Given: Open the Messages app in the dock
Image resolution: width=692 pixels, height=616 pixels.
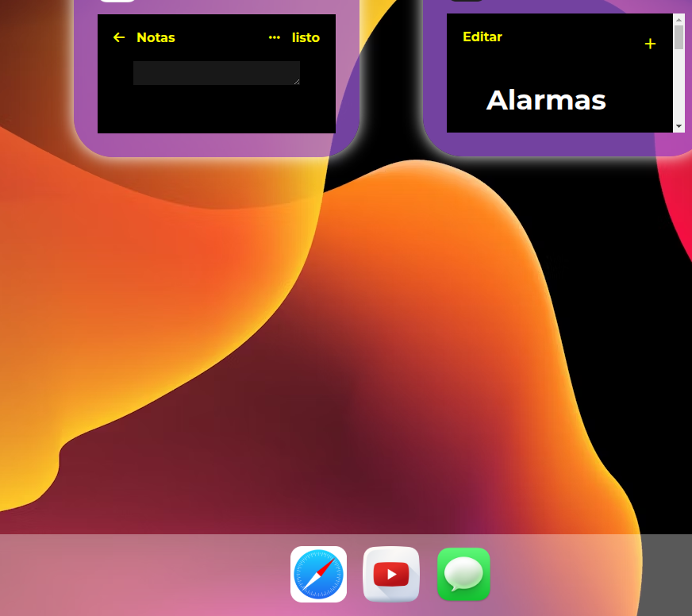Looking at the screenshot, I should coord(463,574).
